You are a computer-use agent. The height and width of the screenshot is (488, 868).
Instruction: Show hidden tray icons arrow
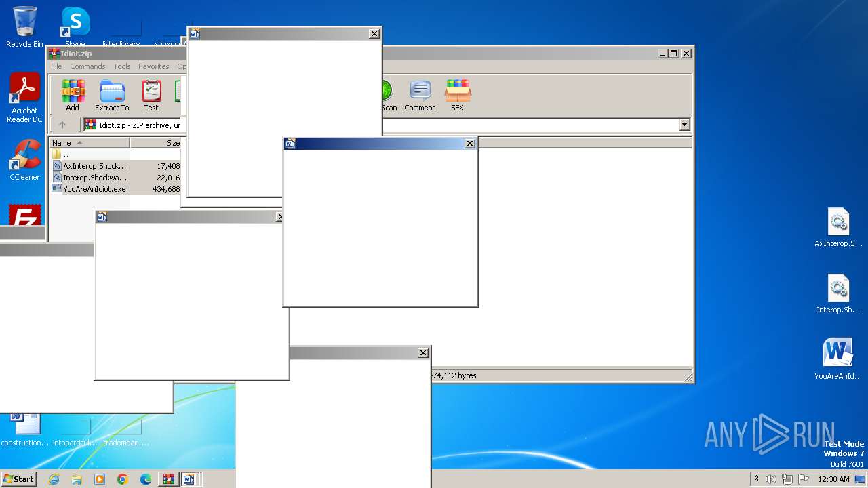756,479
